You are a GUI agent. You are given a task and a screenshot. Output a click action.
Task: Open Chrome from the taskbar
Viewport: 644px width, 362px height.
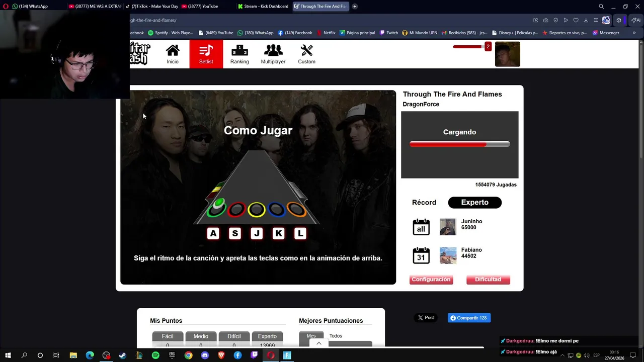(x=188, y=355)
